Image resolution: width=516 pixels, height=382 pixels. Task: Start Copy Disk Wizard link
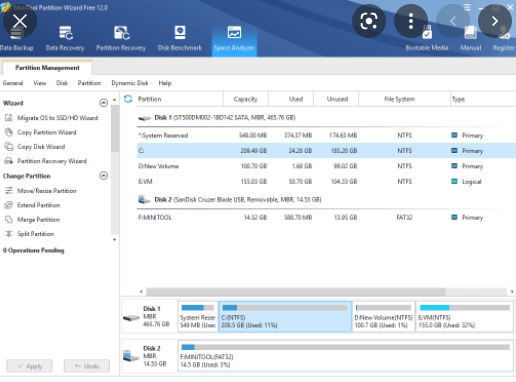[41, 147]
